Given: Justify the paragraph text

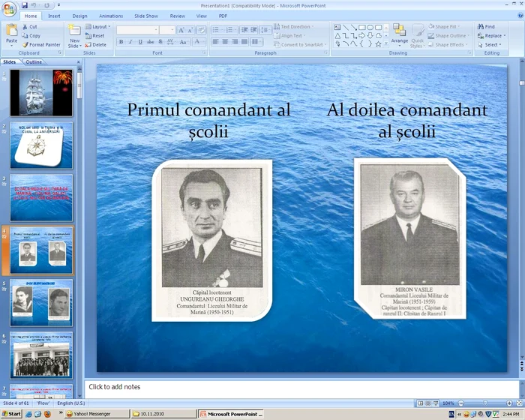Looking at the screenshot, I should pos(244,42).
